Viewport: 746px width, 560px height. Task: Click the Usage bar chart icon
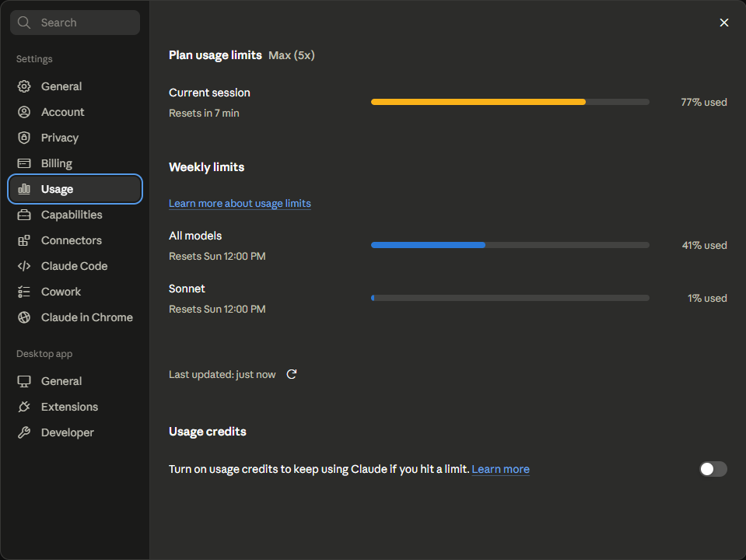click(24, 189)
